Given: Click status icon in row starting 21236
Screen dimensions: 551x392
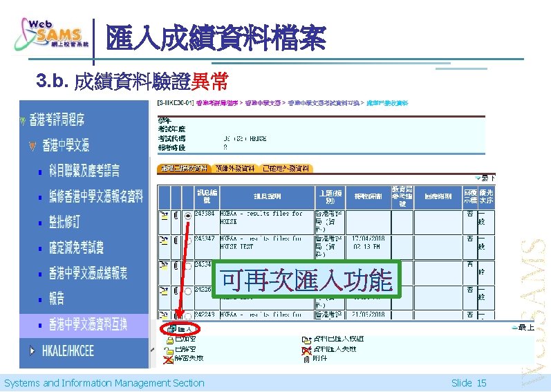Looking at the screenshot, I should tap(164, 290).
